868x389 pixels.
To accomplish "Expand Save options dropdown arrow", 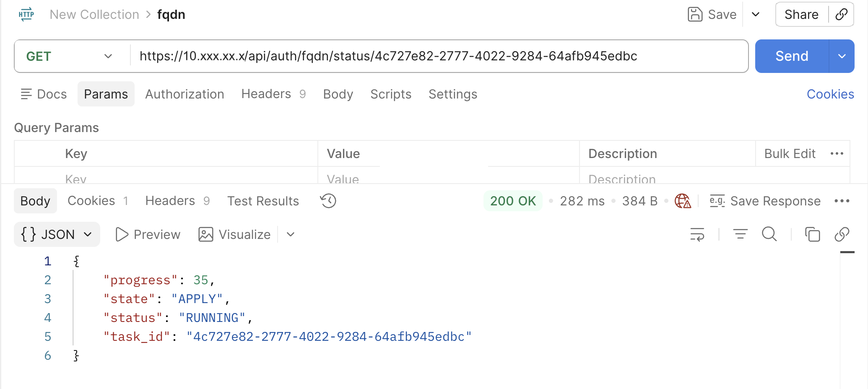I will coord(756,15).
